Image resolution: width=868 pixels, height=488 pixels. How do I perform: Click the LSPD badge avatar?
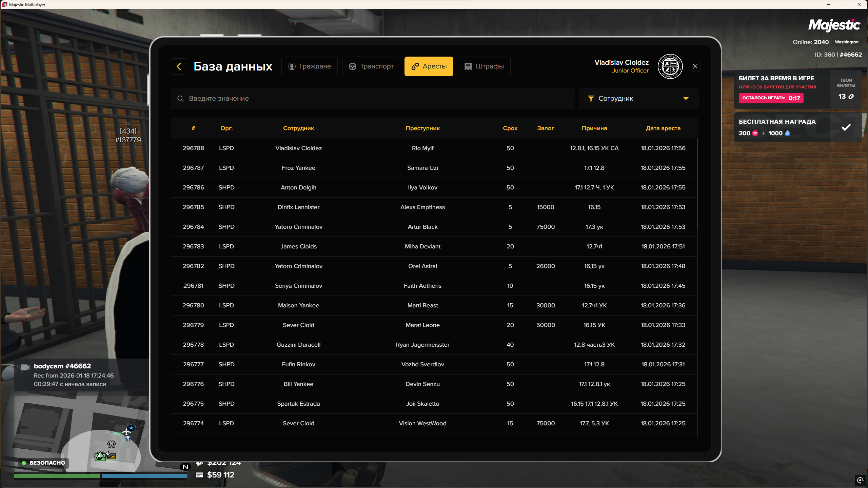click(670, 66)
